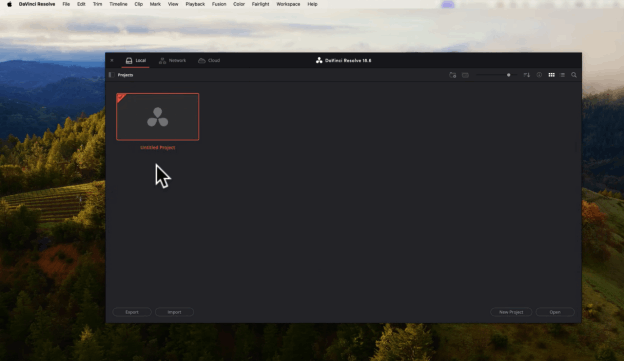Click the Untitled Project name label
Viewport: 624px width, 362px height.
[158, 148]
